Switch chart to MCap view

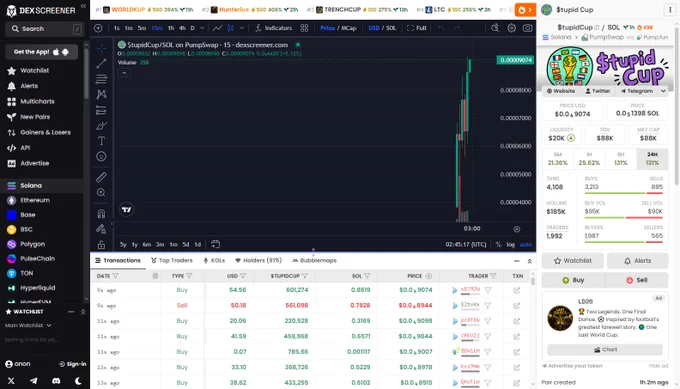pyautogui.click(x=349, y=28)
